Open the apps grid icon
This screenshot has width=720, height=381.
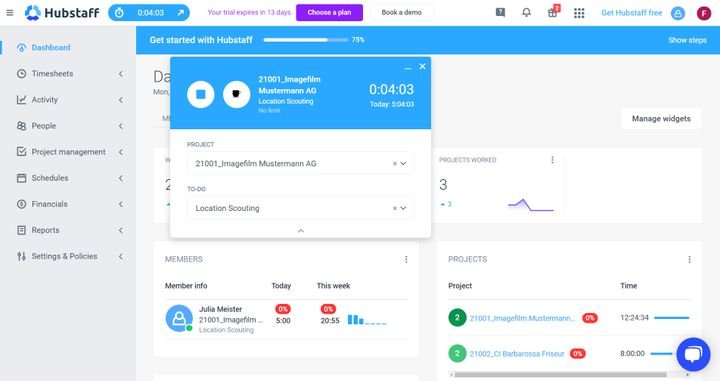(x=579, y=13)
